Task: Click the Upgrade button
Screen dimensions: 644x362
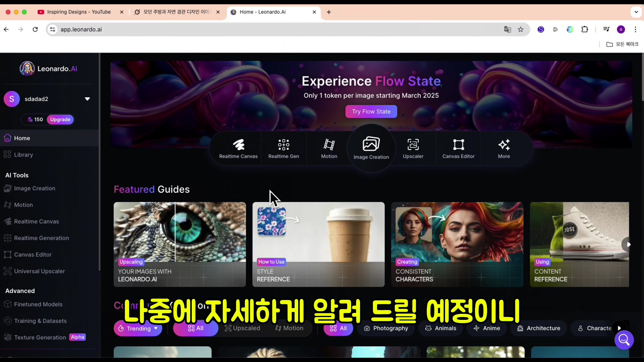Action: click(x=60, y=119)
